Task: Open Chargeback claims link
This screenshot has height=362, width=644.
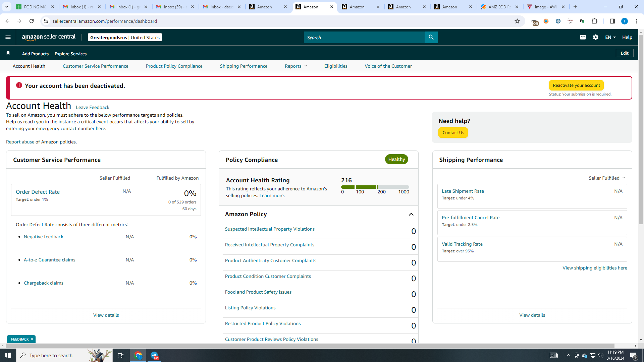Action: pyautogui.click(x=44, y=283)
